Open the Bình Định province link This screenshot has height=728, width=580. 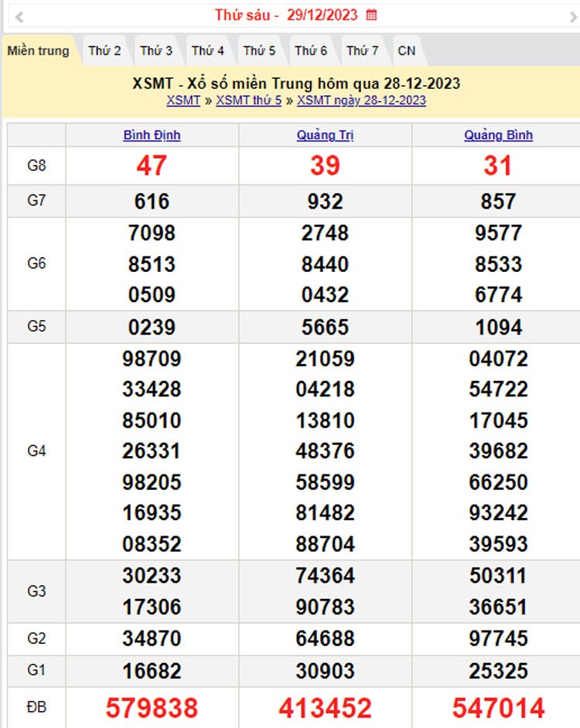(152, 135)
